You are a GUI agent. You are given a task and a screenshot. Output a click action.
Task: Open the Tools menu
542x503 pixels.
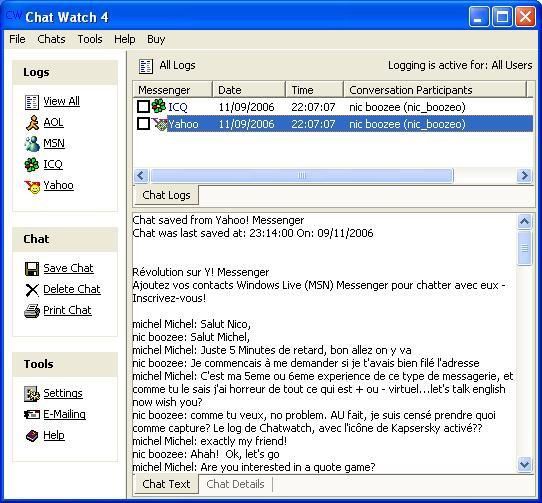(90, 39)
